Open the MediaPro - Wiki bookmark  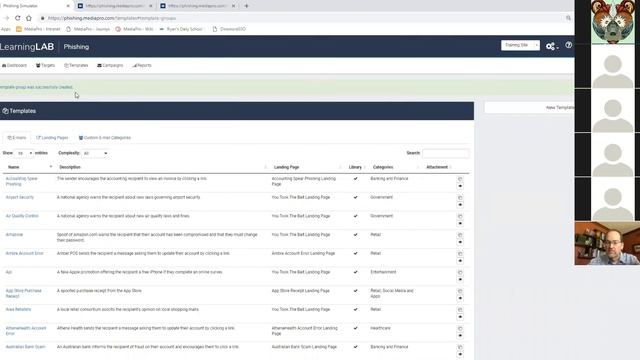point(134,29)
